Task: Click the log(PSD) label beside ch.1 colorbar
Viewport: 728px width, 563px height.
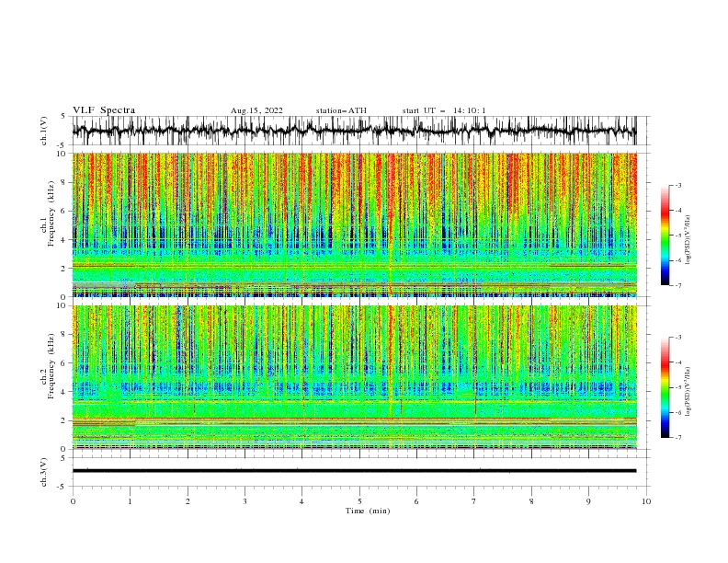Action: (x=688, y=240)
